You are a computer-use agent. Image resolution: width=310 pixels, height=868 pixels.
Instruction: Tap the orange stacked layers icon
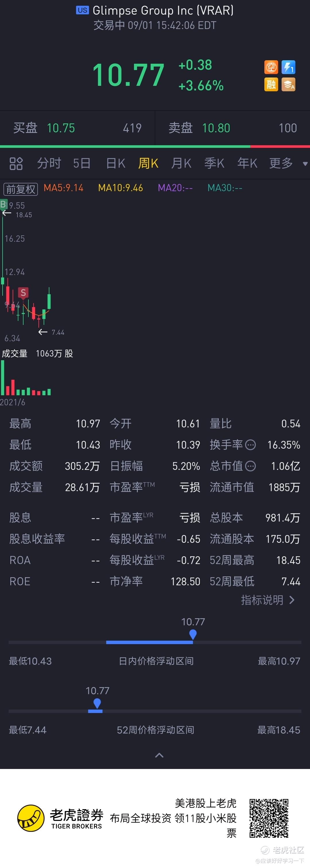[x=288, y=84]
